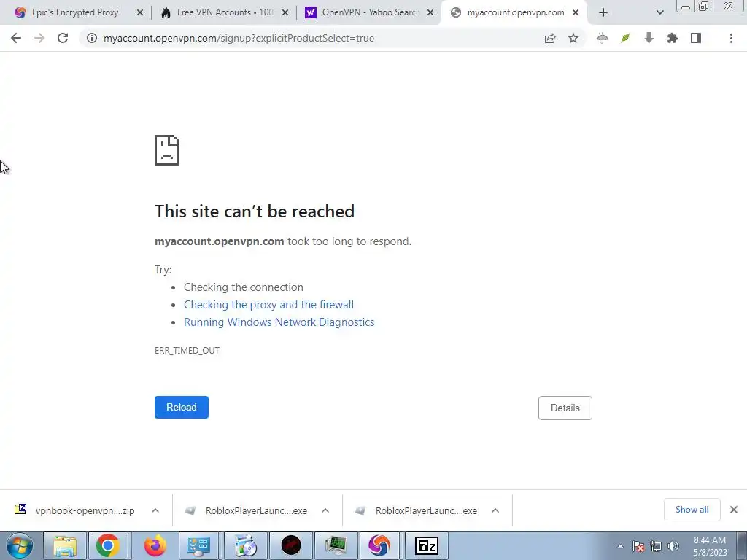Screen dimensions: 747x560
Task: Launch Firefox from the taskbar
Action: coord(155,545)
